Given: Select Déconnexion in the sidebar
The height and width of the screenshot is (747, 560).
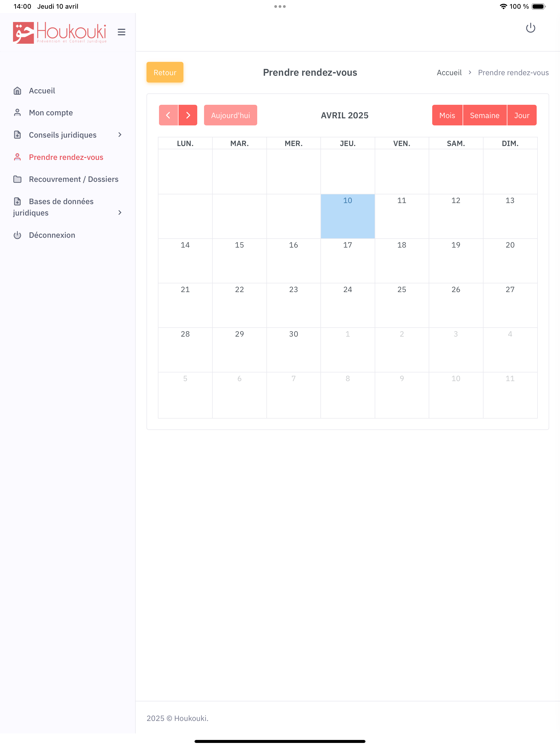Looking at the screenshot, I should pos(52,235).
